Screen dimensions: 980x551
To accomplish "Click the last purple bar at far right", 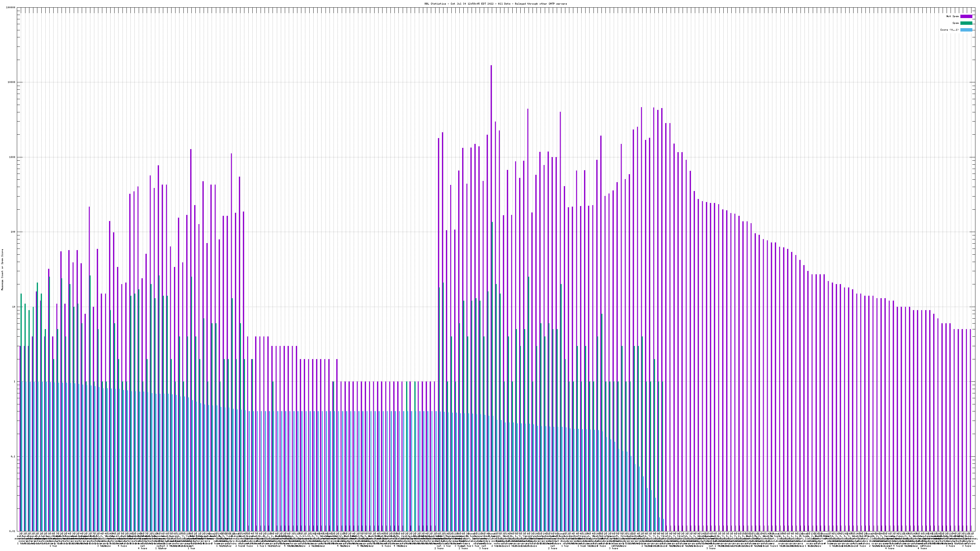I will point(970,418).
